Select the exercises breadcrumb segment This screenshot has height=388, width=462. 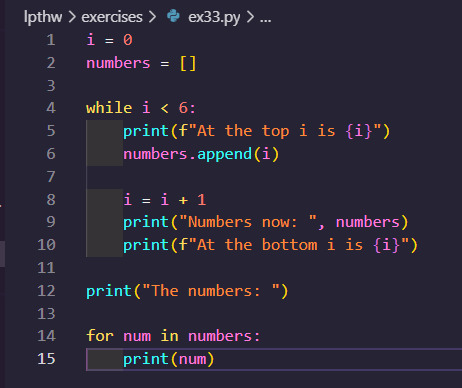[112, 17]
